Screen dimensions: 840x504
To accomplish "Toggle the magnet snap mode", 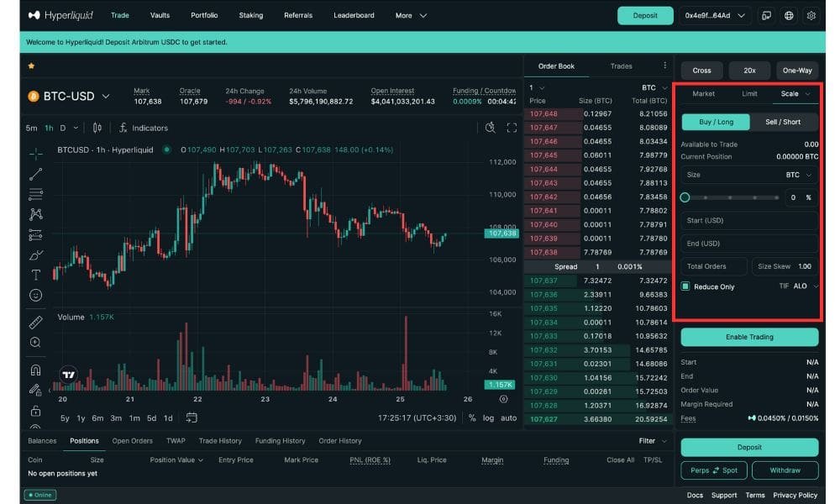I will (x=36, y=370).
